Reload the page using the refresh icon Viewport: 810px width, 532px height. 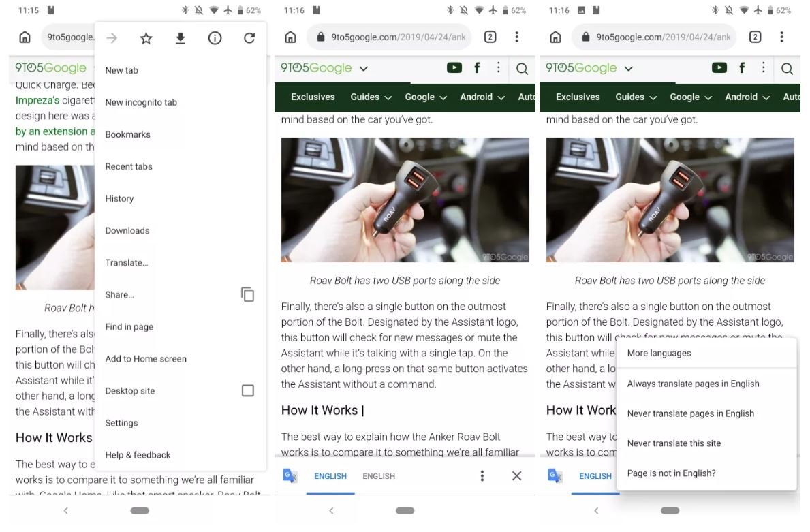point(249,39)
